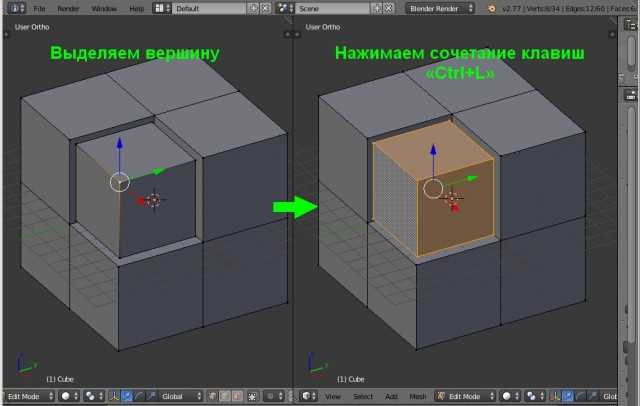
Task: Toggle the 3D manipulator axis icon in left viewport
Action: click(x=114, y=396)
